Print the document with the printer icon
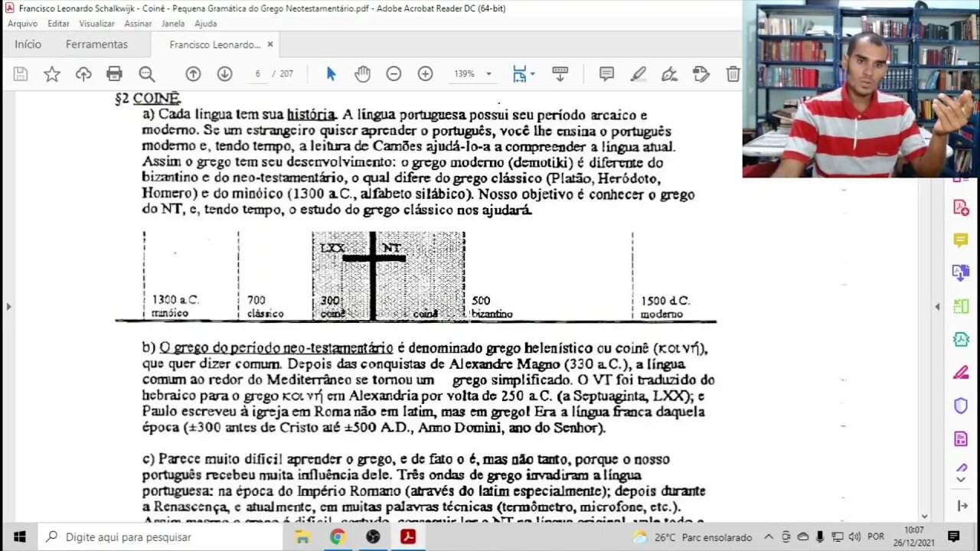 [x=115, y=74]
